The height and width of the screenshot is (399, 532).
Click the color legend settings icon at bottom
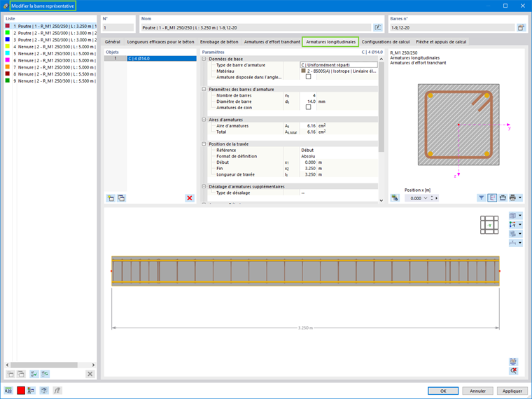pos(31,391)
